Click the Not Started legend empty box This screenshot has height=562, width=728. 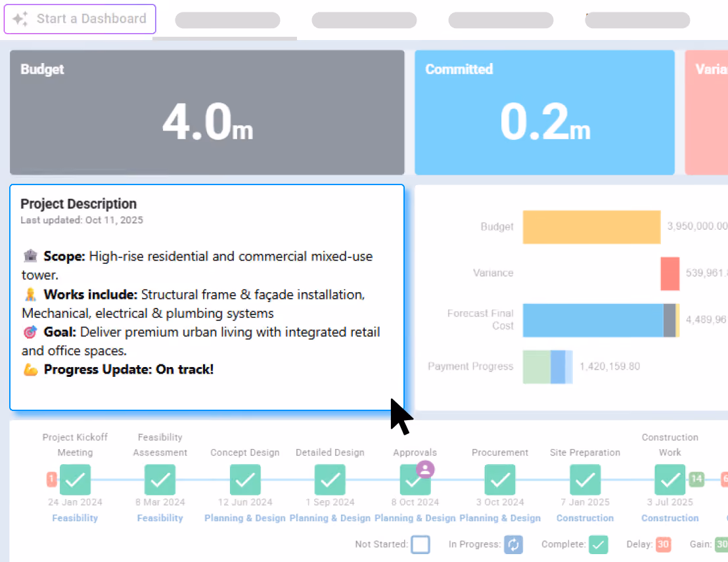point(421,544)
